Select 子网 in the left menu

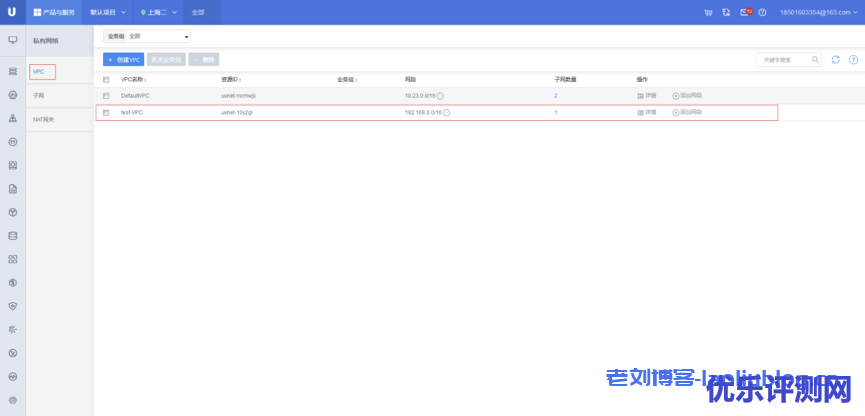39,96
